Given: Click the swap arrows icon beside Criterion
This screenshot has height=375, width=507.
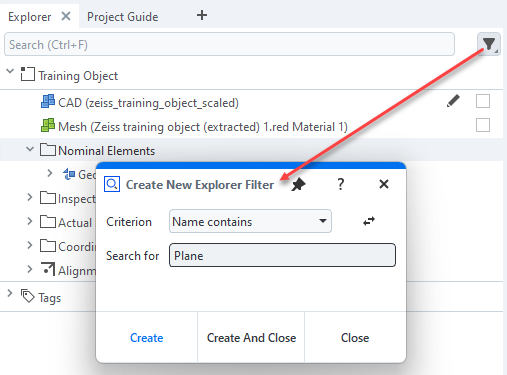Looking at the screenshot, I should 369,221.
